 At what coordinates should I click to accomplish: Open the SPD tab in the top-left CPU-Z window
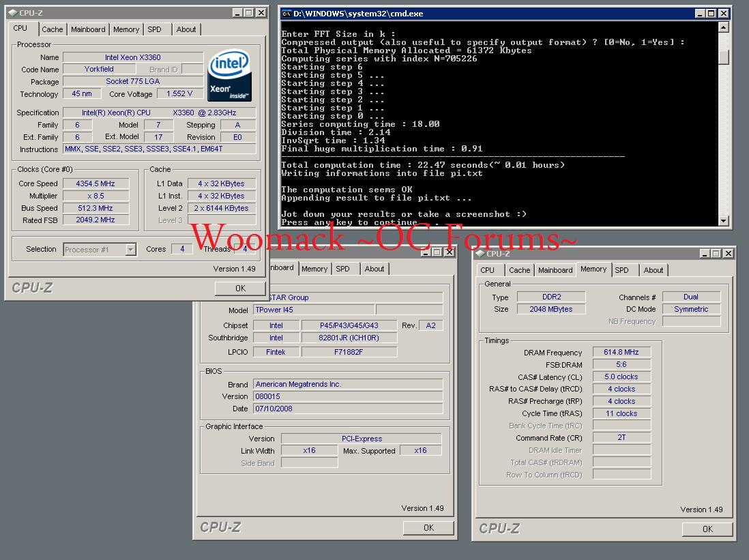coord(154,29)
